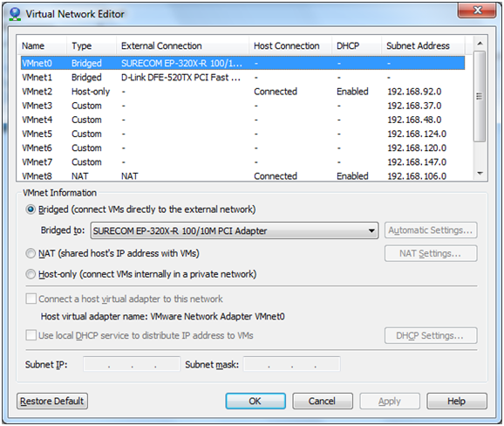Open Help for the network editor

click(x=457, y=402)
